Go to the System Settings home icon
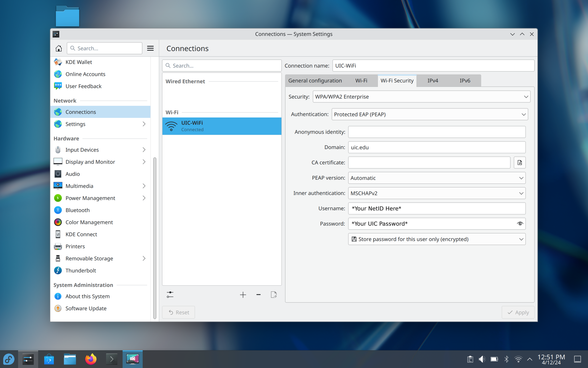The height and width of the screenshot is (368, 588). tap(59, 48)
